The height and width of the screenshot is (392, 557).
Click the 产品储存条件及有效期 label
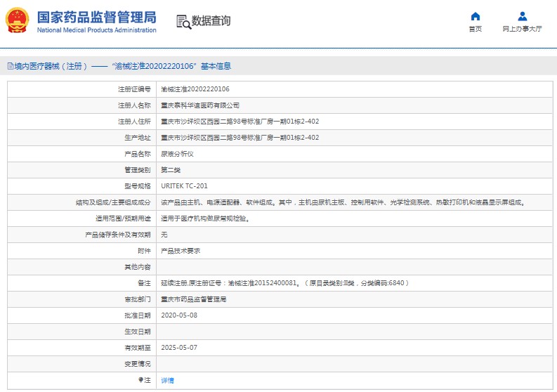pyautogui.click(x=118, y=235)
